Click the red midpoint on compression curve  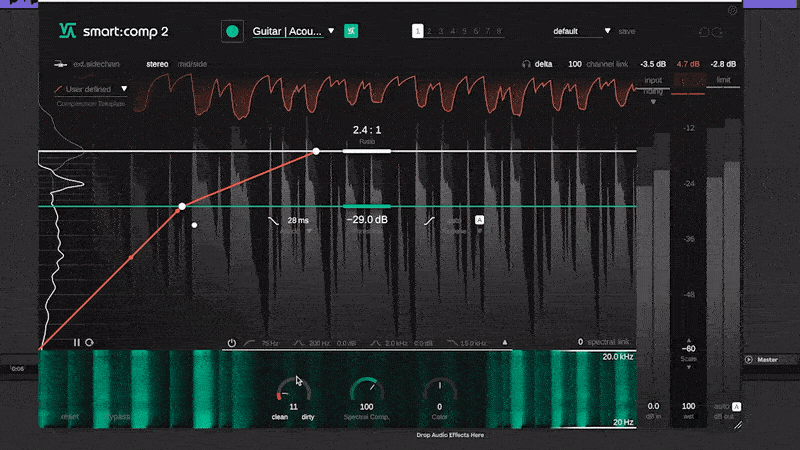click(x=131, y=258)
